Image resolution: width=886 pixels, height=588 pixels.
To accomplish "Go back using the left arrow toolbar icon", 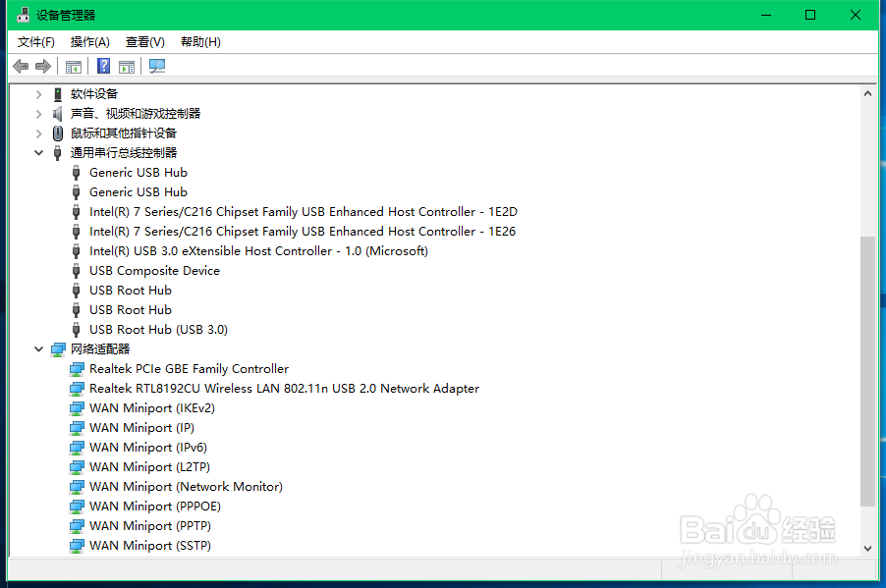I will tap(21, 67).
